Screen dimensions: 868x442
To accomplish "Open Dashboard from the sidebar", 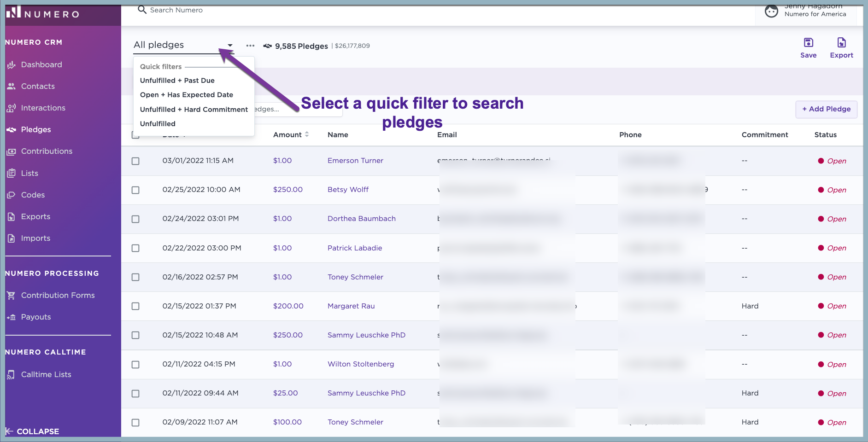I will (x=41, y=65).
